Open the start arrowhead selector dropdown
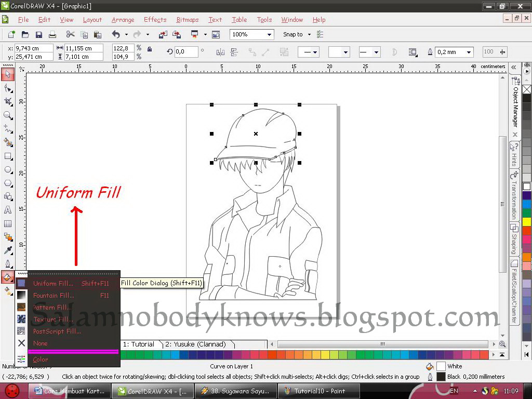Screen dimensions: 532x399 click(x=315, y=52)
